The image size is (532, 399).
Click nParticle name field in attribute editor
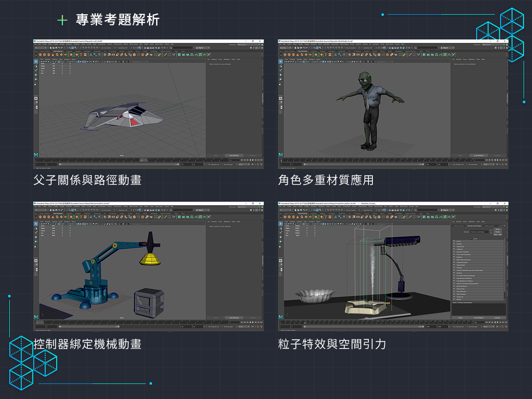(x=479, y=231)
